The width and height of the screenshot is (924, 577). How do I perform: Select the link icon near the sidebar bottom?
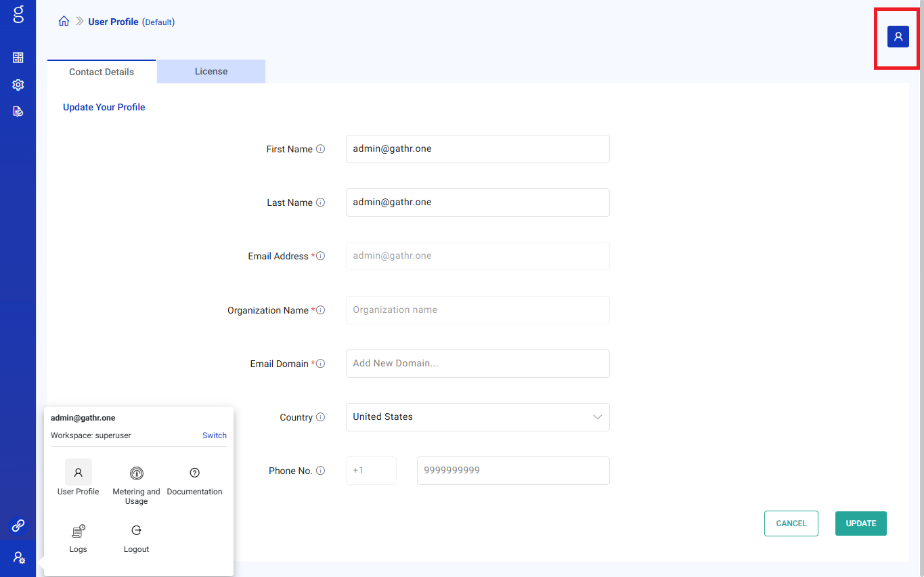(18, 526)
